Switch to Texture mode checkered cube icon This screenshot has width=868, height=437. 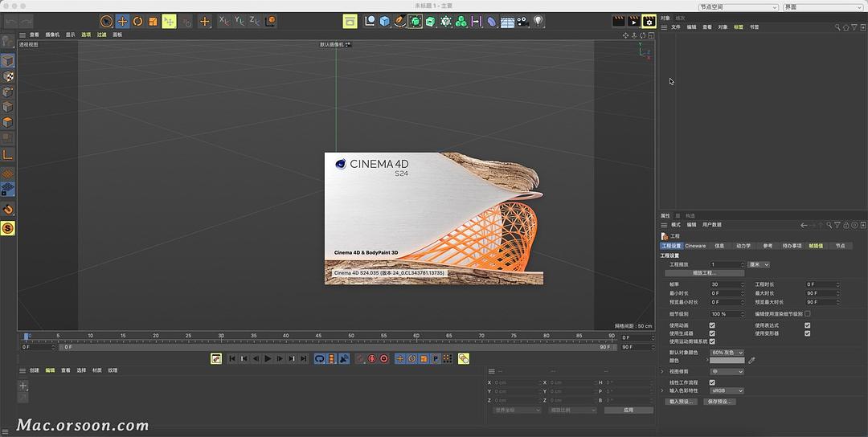(x=8, y=76)
